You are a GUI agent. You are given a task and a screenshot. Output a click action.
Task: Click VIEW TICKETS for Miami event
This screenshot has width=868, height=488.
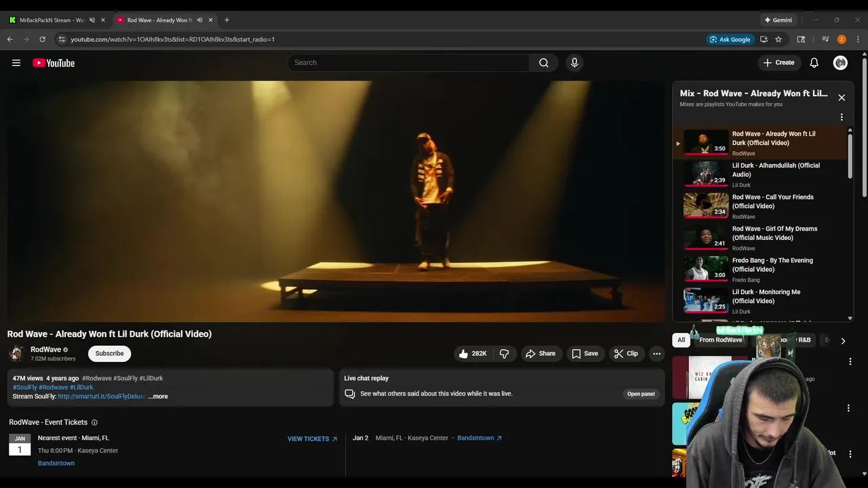pos(312,439)
